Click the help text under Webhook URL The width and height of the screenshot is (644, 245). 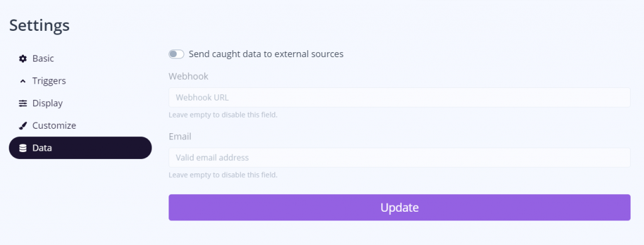223,115
